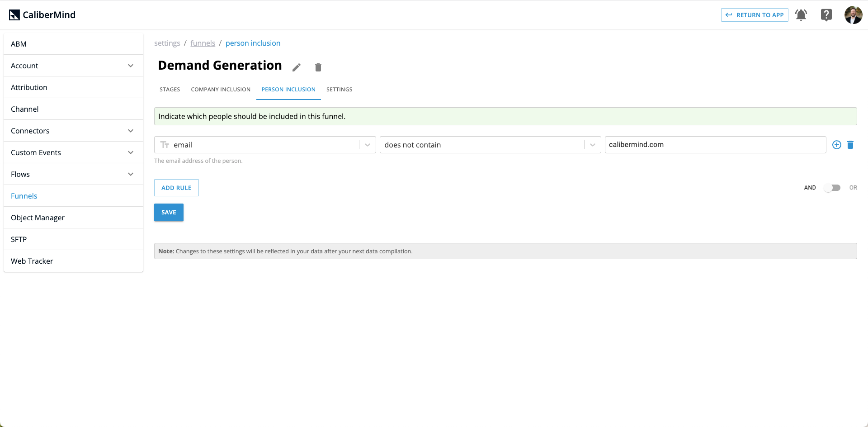Click the CaliberMind logo
Viewport: 868px width, 427px height.
(x=42, y=15)
